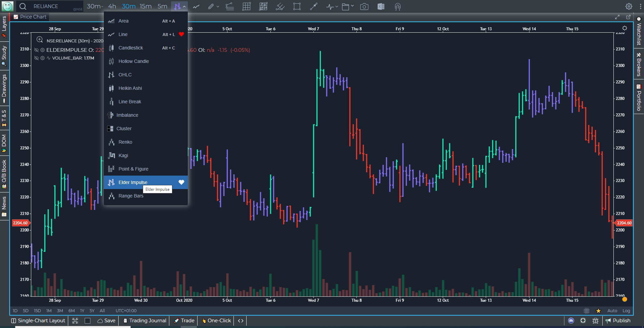Image resolution: width=644 pixels, height=328 pixels.
Task: Maximize the Price Chart panel
Action: click(617, 17)
